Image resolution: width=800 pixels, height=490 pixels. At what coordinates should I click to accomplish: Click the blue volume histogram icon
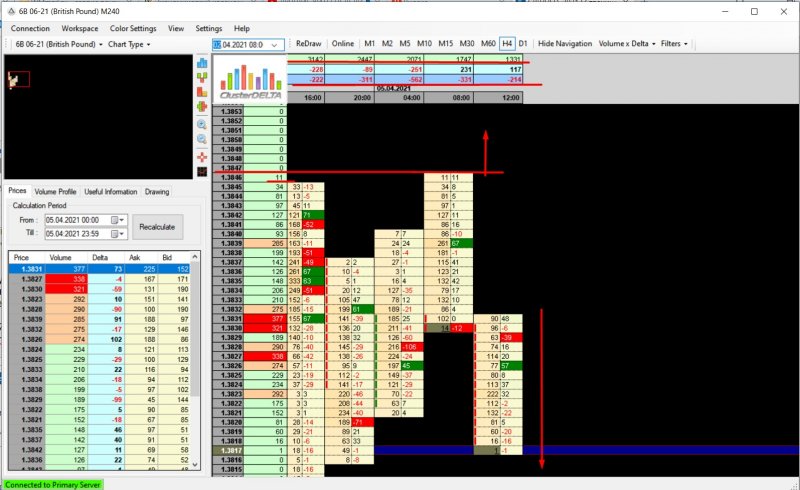pos(202,62)
